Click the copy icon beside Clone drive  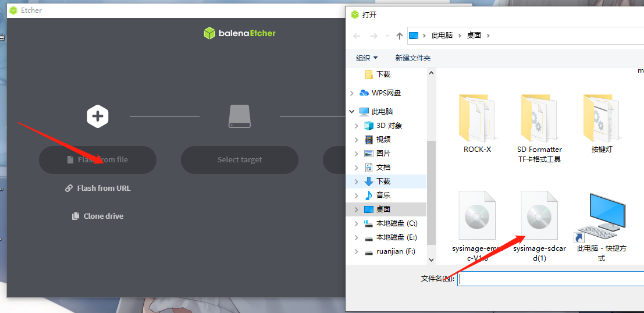click(76, 216)
